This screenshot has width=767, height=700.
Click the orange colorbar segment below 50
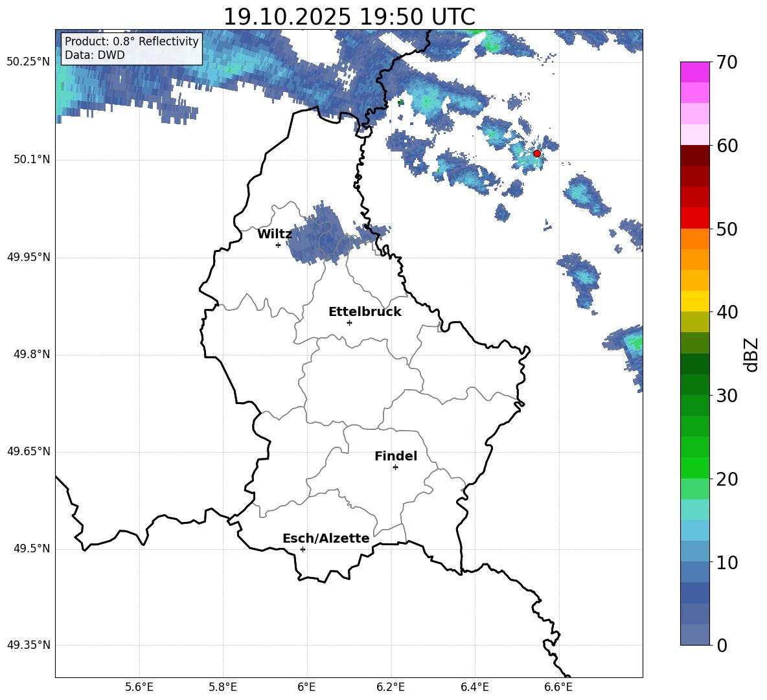coord(695,239)
